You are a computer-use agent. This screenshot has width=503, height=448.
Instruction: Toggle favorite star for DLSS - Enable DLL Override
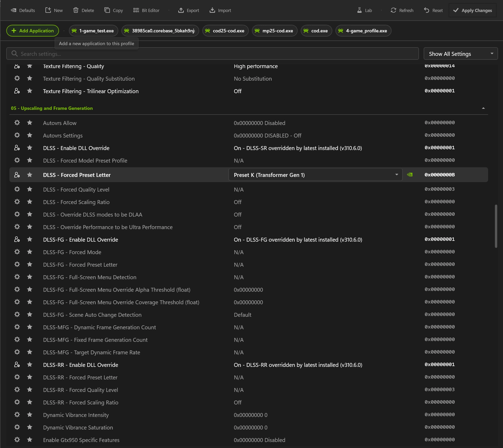point(30,148)
